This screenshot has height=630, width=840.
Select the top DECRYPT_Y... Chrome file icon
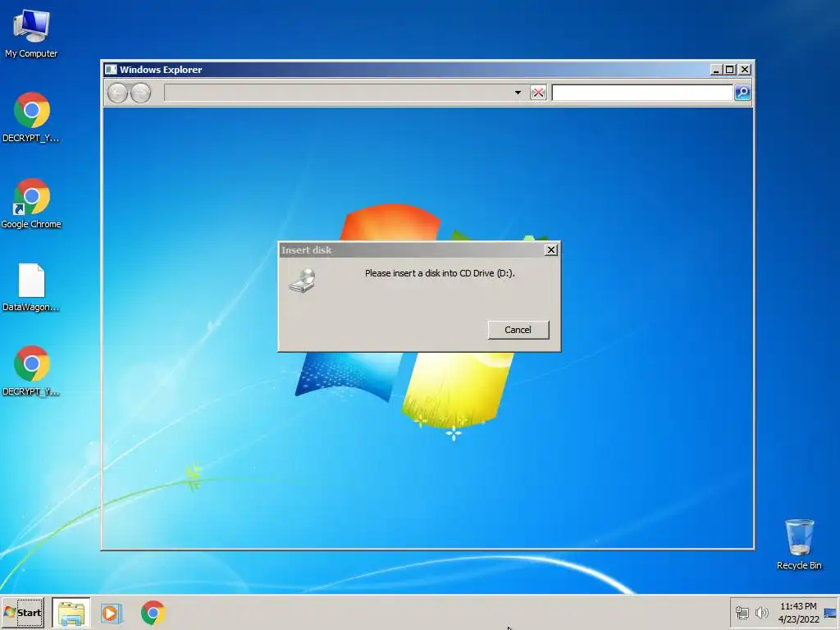(31, 117)
